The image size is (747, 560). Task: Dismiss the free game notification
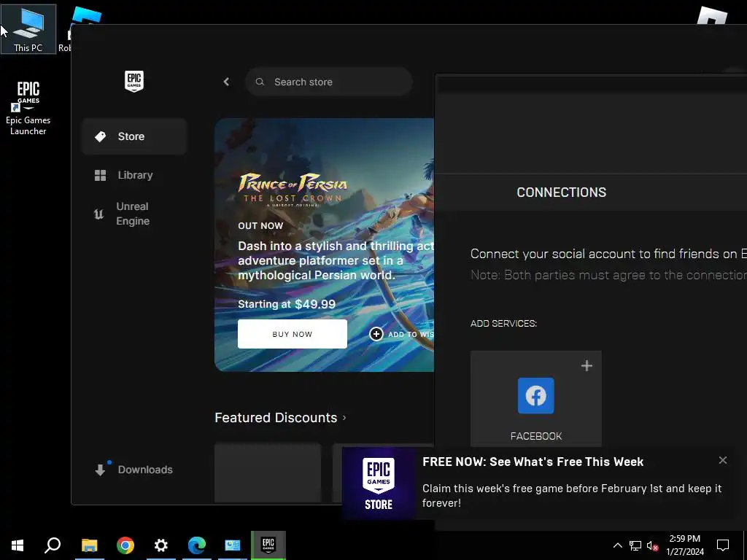pos(723,460)
